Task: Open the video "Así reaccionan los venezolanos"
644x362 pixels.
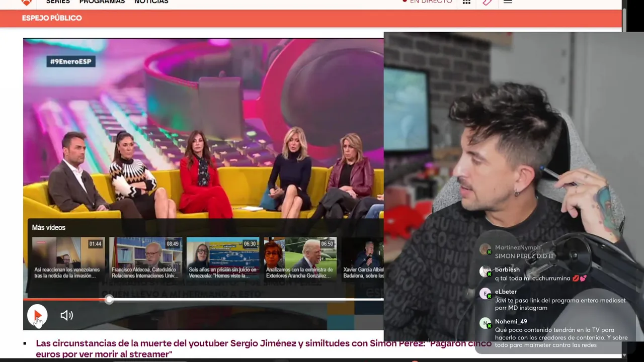Action: click(68, 258)
